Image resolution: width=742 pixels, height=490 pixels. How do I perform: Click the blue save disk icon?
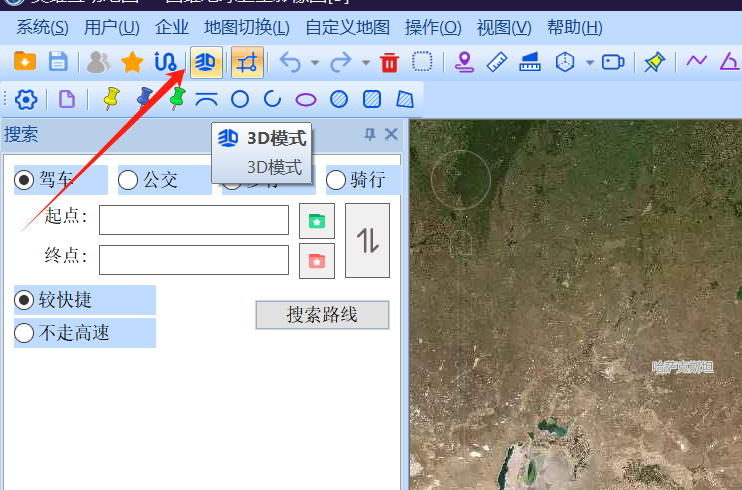(x=58, y=62)
